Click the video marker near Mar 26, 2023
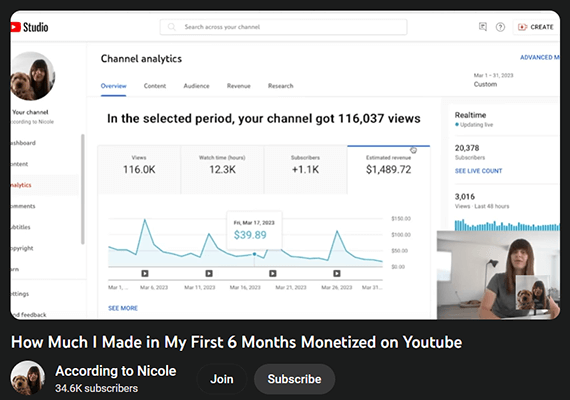Viewport: 570px width, 400px height. tap(337, 273)
